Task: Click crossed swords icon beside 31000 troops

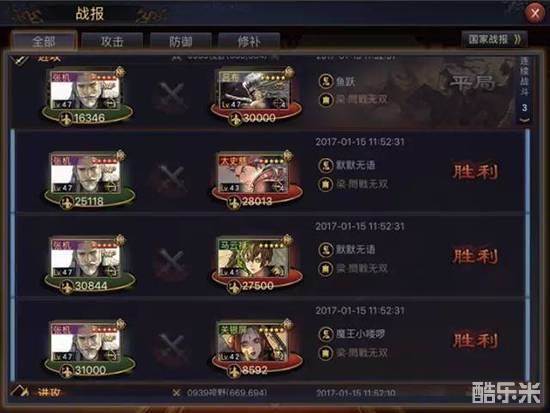Action: [x=172, y=347]
